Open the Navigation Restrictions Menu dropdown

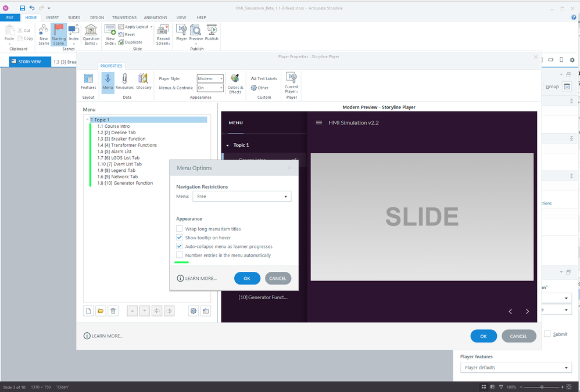point(242,197)
